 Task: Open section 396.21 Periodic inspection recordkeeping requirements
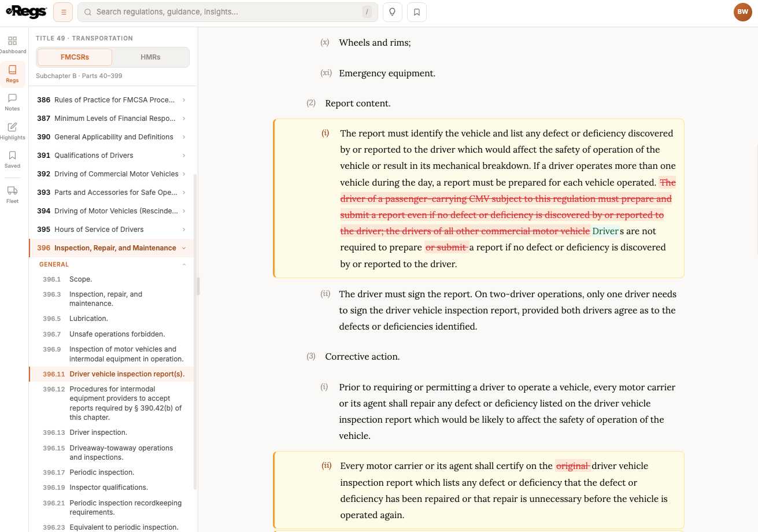click(111, 508)
